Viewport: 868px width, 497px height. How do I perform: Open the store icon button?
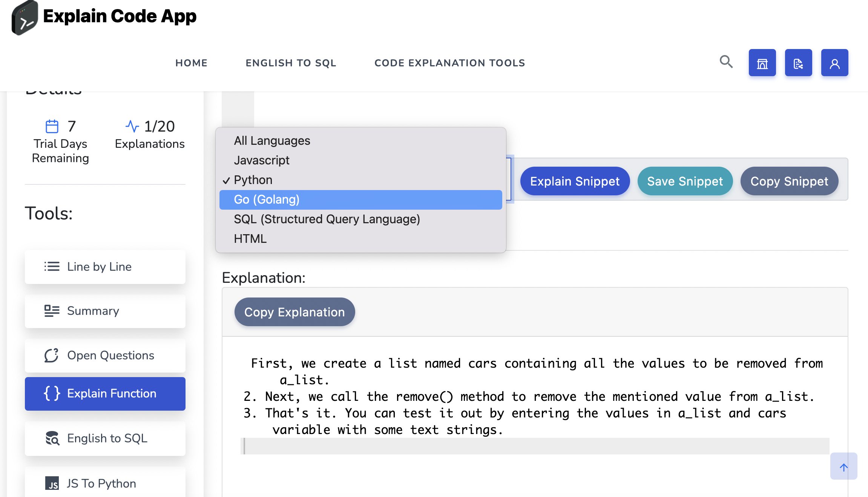(762, 63)
